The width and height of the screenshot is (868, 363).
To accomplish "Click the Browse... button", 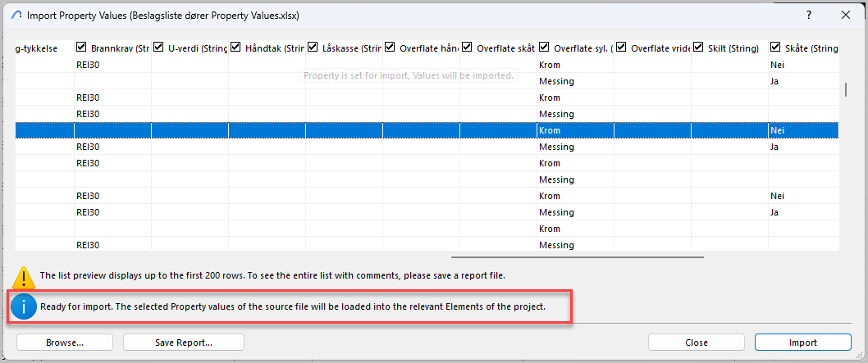I will 65,343.
